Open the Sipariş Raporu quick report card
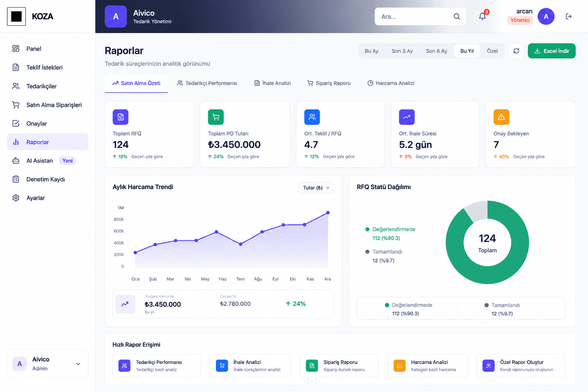 tap(339, 366)
